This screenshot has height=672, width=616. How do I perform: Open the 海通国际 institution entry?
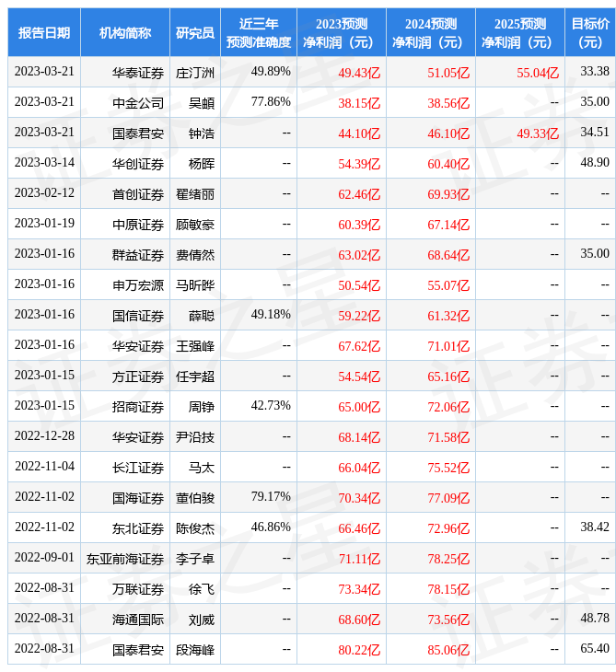pyautogui.click(x=138, y=620)
